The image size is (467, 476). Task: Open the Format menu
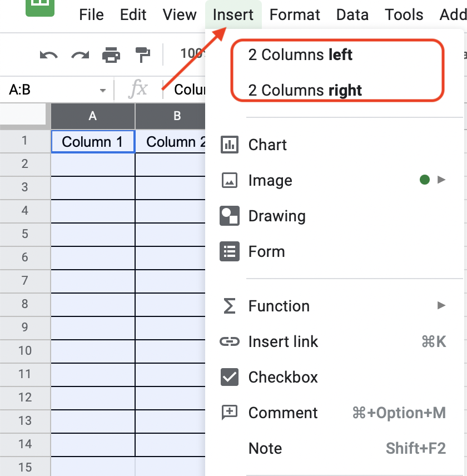click(295, 14)
